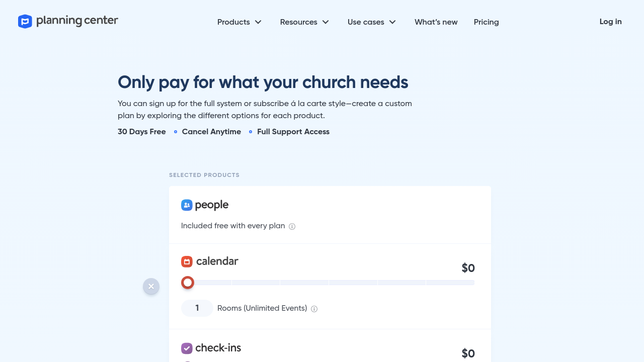The height and width of the screenshot is (362, 644).
Task: Click the check-ins product name
Action: tap(218, 347)
